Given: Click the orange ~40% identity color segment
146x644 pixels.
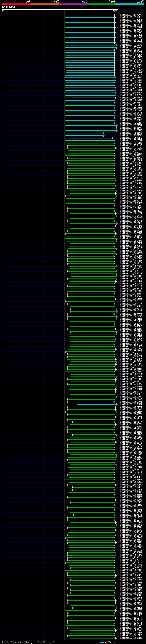Looking at the screenshot, I should click(45, 4).
